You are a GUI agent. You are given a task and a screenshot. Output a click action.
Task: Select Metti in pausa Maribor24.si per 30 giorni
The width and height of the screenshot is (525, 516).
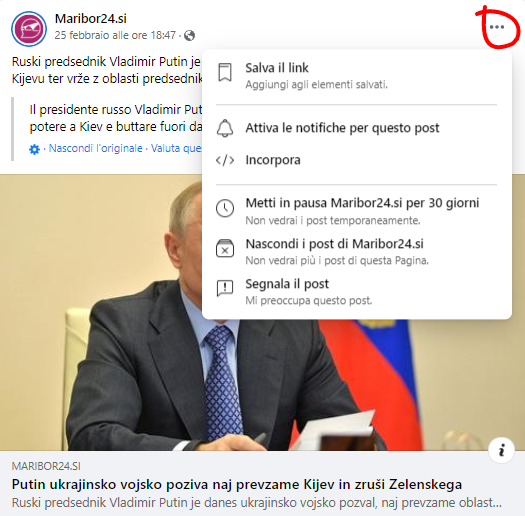click(357, 211)
